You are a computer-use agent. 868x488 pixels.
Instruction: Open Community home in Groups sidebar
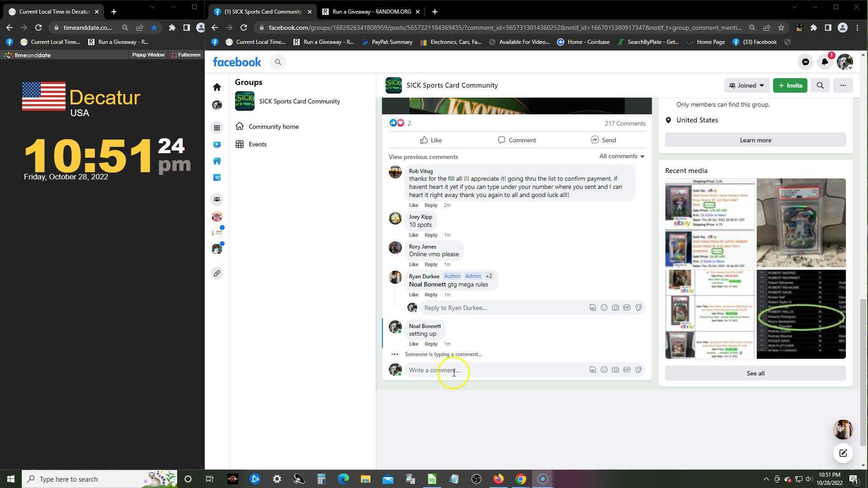pos(273,127)
